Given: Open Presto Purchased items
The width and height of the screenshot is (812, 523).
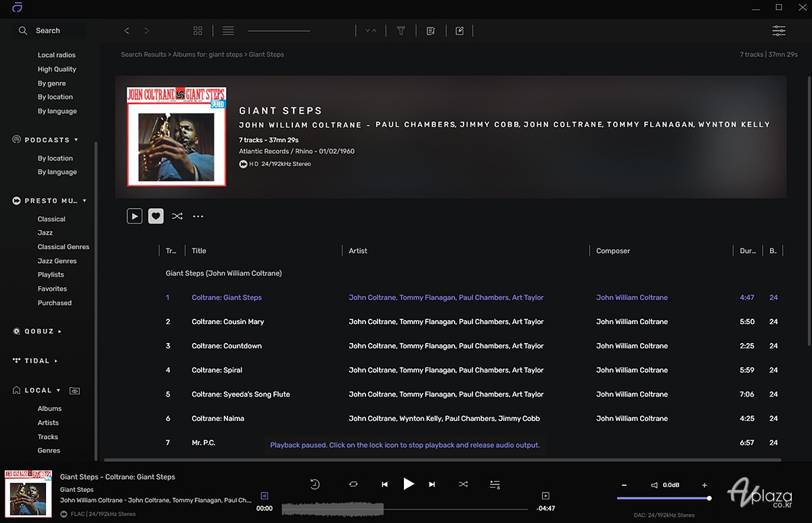Looking at the screenshot, I should [55, 303].
